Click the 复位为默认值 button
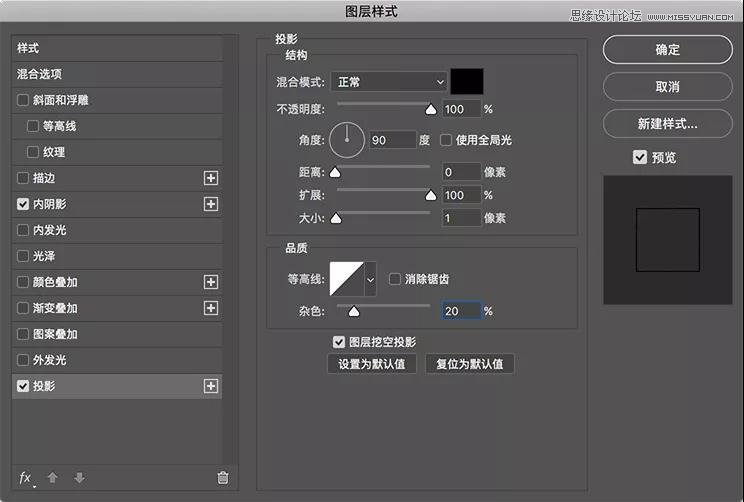This screenshot has height=502, width=744. (x=469, y=364)
